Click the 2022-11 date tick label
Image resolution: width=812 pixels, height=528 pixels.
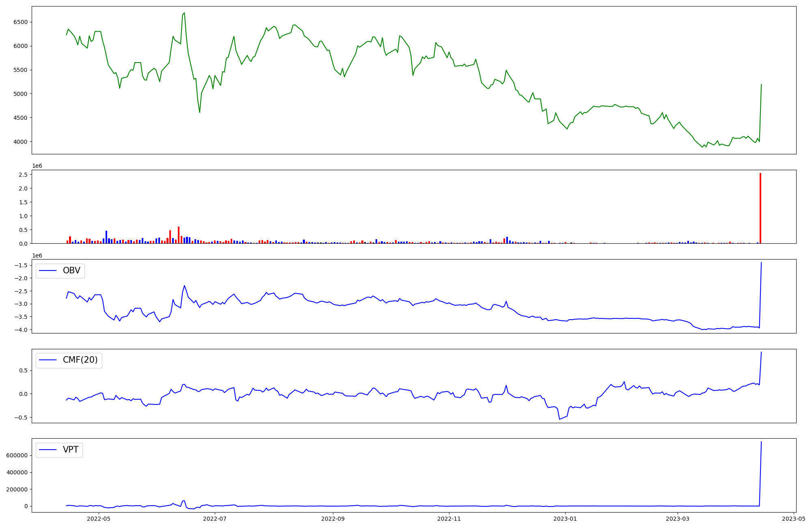click(449, 519)
